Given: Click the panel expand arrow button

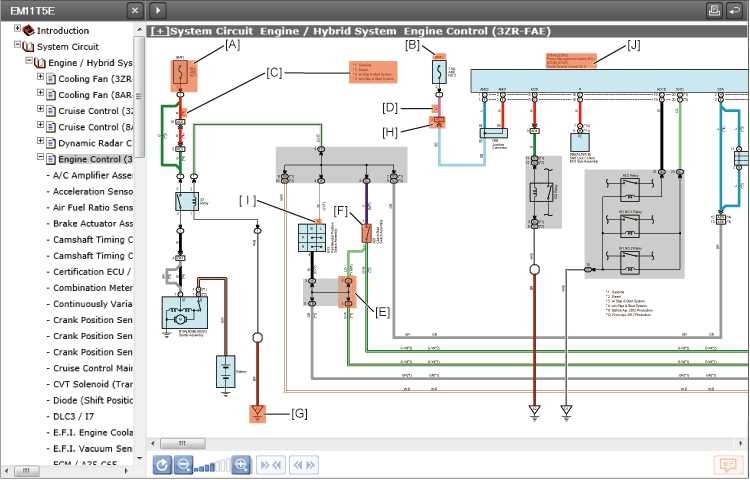Looking at the screenshot, I should coord(158,10).
